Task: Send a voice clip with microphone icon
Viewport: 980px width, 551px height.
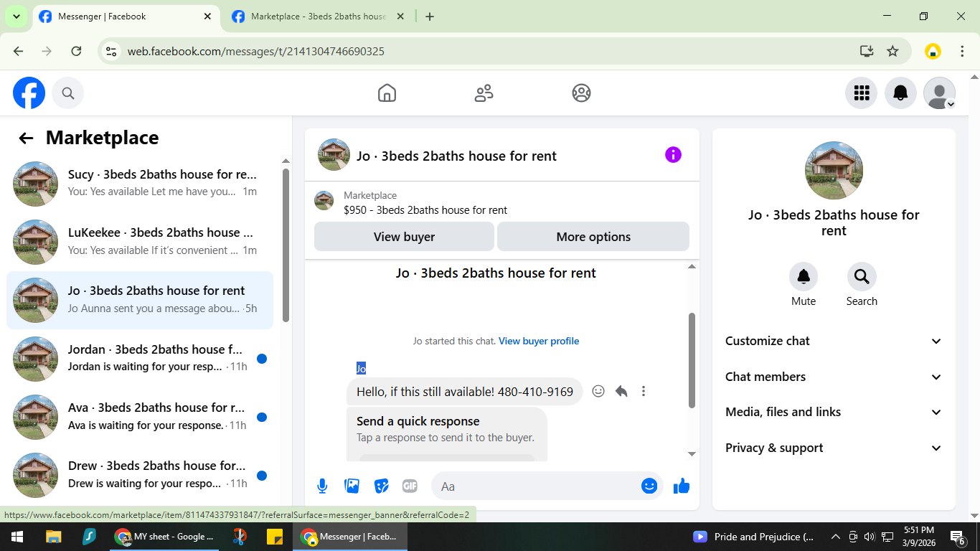Action: (322, 486)
